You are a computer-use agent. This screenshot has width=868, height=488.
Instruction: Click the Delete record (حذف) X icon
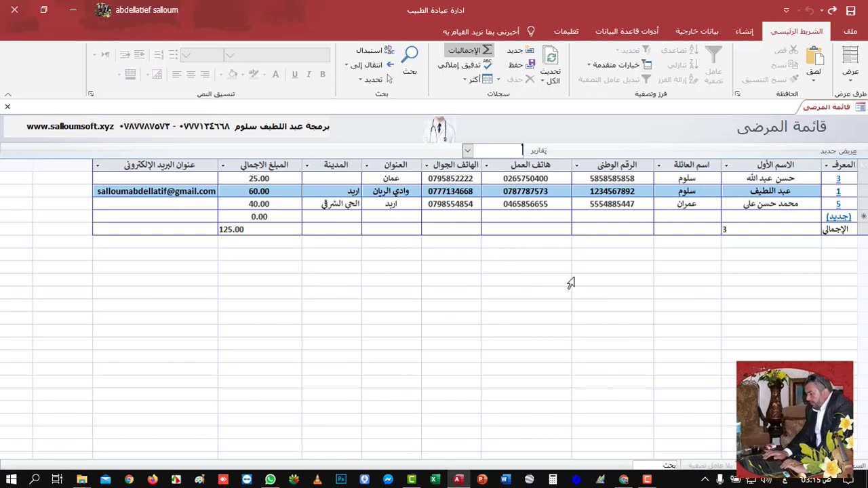coord(530,79)
